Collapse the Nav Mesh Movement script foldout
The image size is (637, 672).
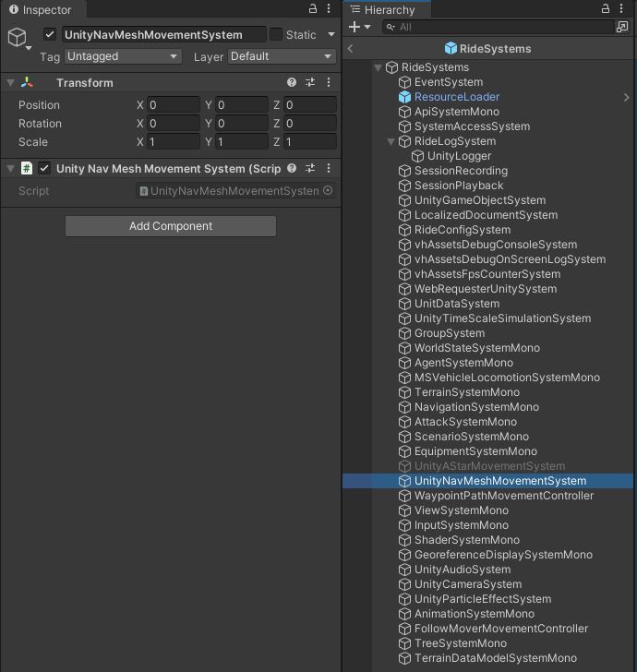pyautogui.click(x=10, y=168)
